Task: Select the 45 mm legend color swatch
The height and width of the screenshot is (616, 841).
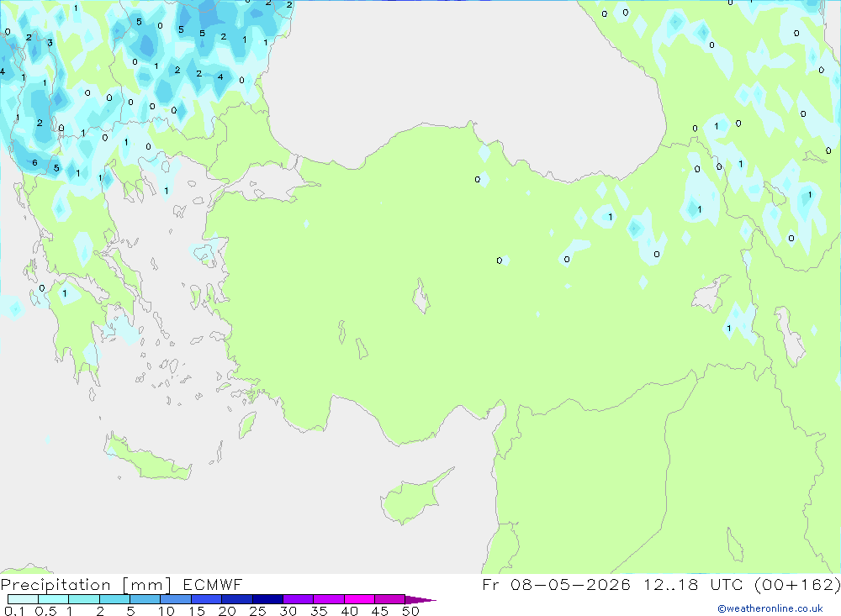Action: click(x=389, y=599)
